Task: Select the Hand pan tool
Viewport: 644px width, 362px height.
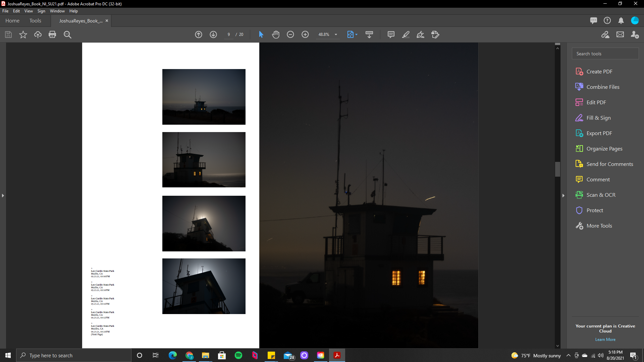Action: (x=276, y=35)
